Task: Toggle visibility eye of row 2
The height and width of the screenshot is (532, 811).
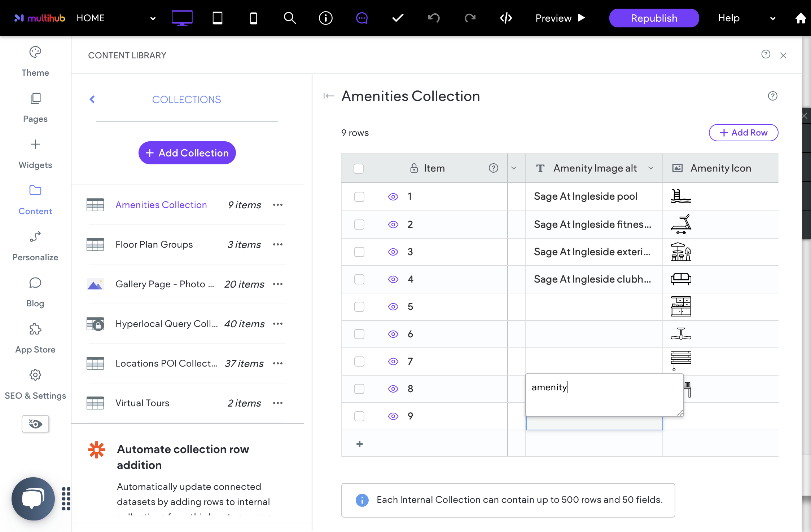Action: 393,225
